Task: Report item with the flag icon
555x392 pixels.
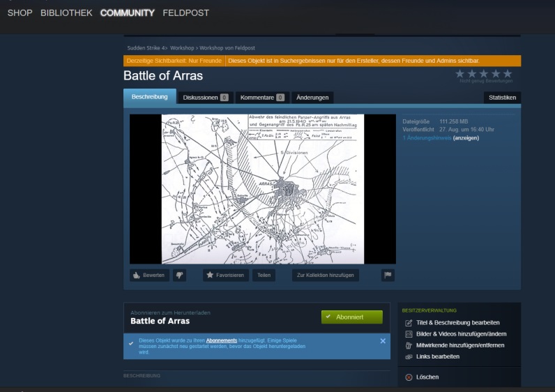Action: click(388, 275)
